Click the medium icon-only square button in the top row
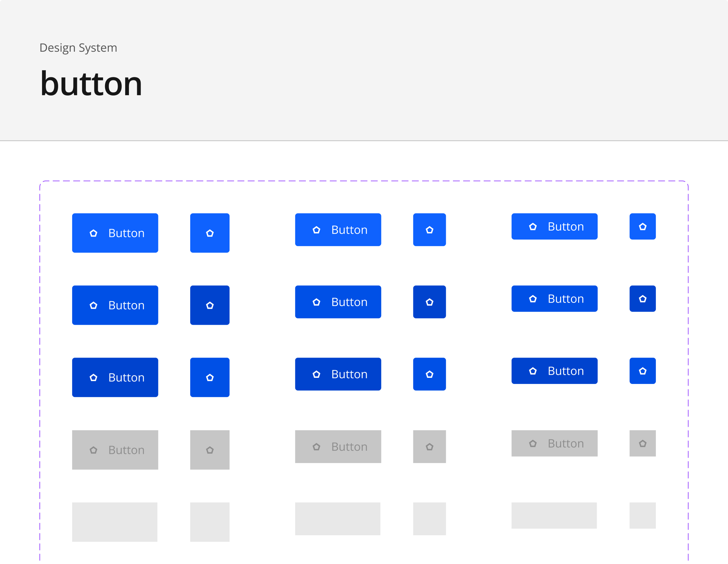Image resolution: width=728 pixels, height=564 pixels. [x=429, y=230]
